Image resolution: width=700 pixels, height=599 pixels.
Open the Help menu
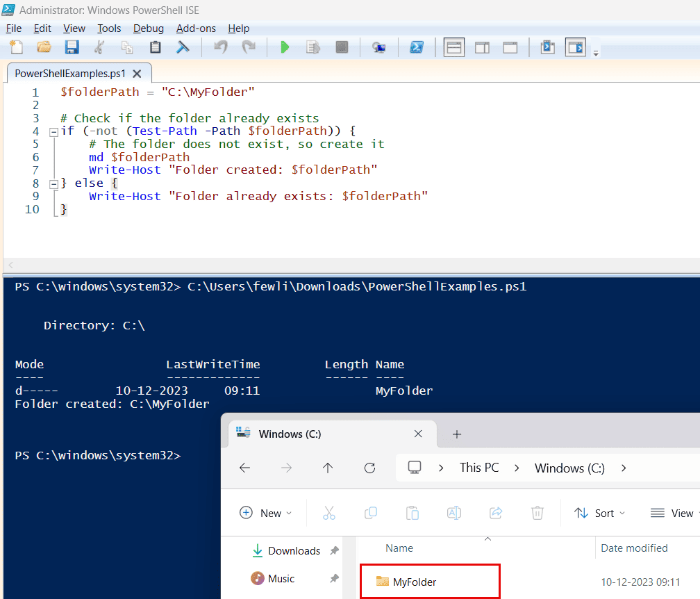tap(238, 28)
